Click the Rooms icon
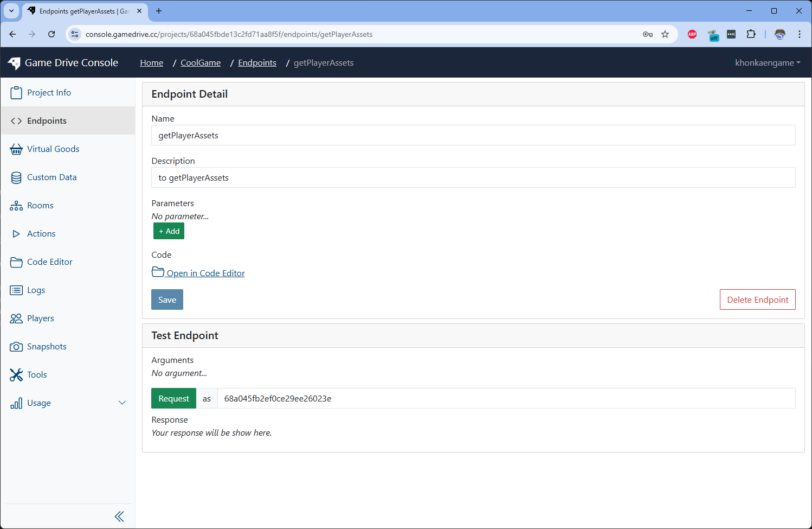This screenshot has height=529, width=812. (x=16, y=205)
